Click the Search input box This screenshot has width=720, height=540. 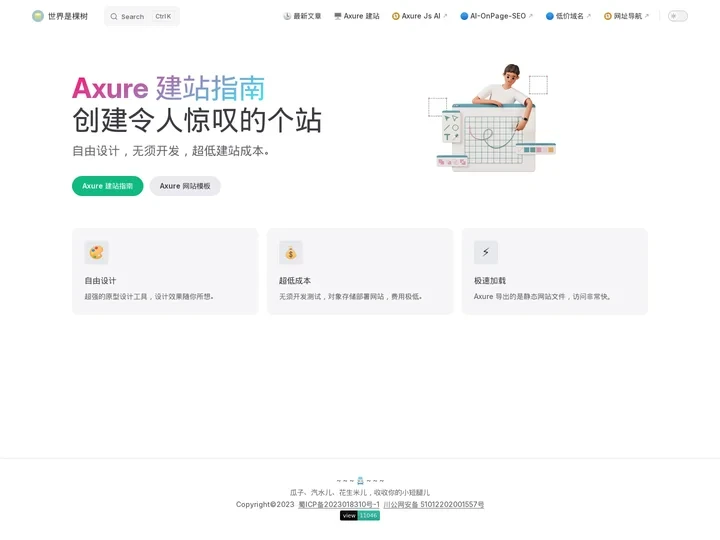tap(142, 16)
